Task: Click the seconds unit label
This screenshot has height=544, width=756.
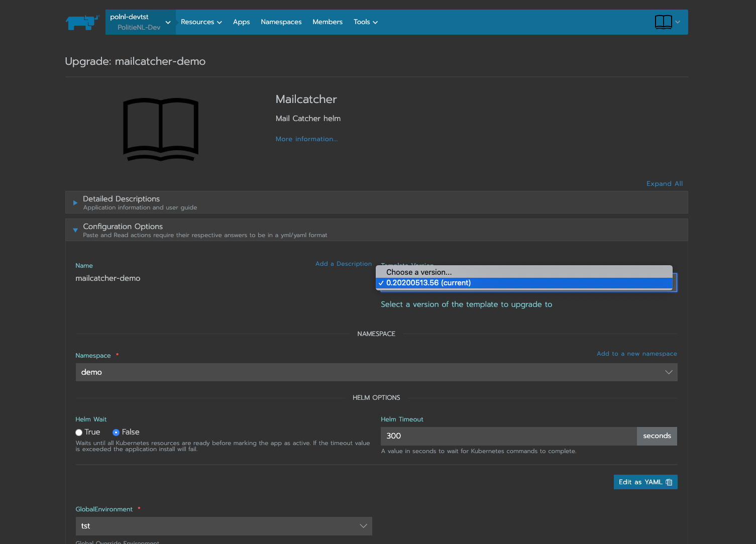Action: pyautogui.click(x=657, y=436)
